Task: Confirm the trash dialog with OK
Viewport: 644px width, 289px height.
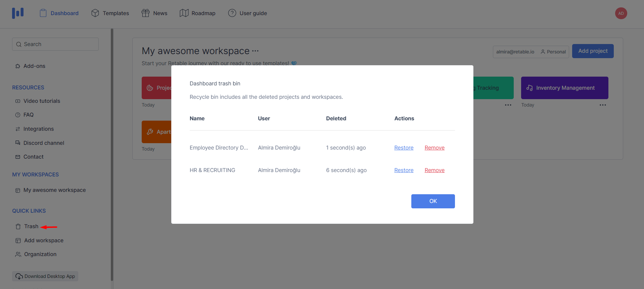Action: point(433,201)
